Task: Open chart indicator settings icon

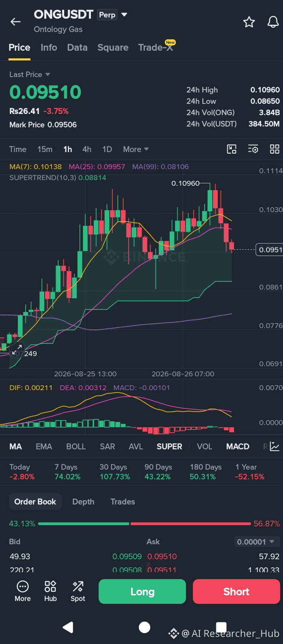Action: click(x=253, y=149)
